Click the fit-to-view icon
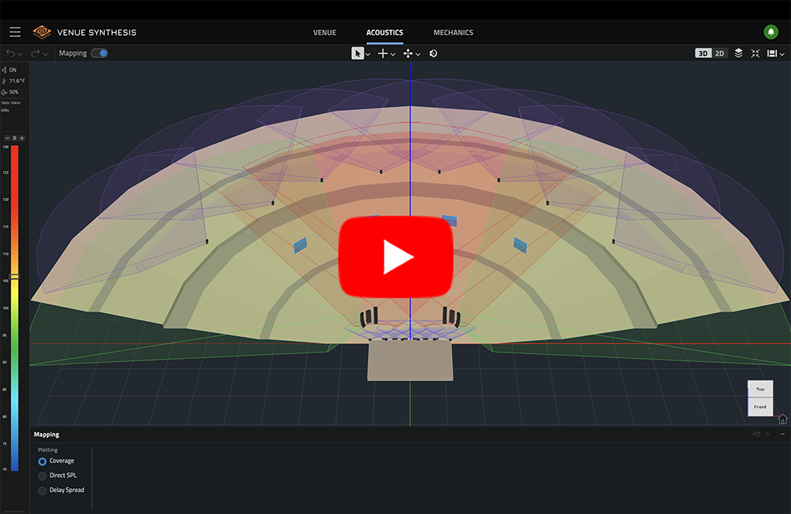This screenshot has width=791, height=514. (x=756, y=53)
